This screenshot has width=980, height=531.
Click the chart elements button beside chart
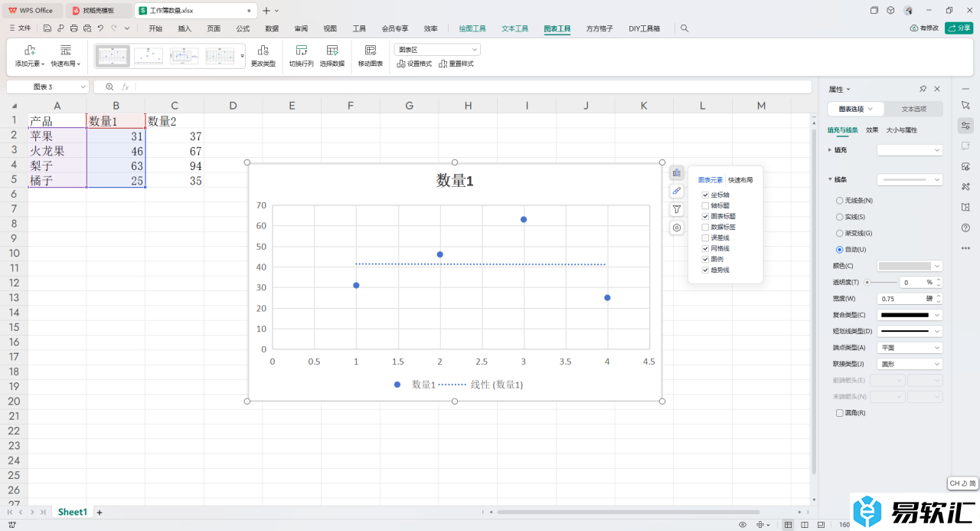[x=677, y=172]
